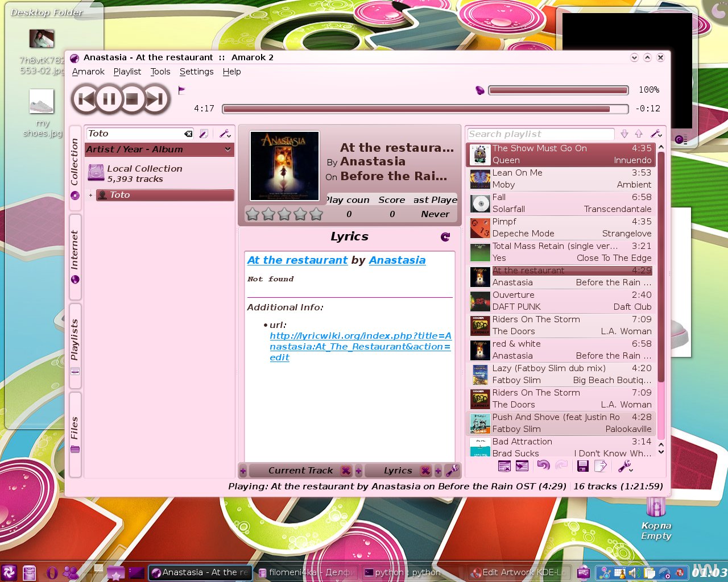728x582 pixels.
Task: Clear the playlist with the clear icon
Action: (x=504, y=466)
